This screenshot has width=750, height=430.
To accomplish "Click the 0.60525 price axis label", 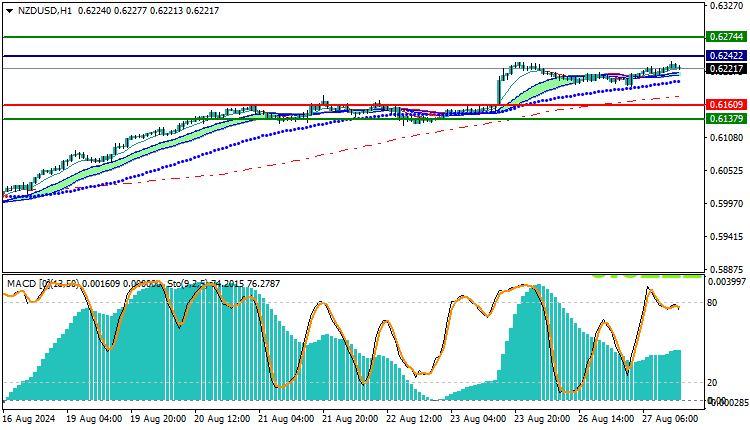I will click(726, 171).
